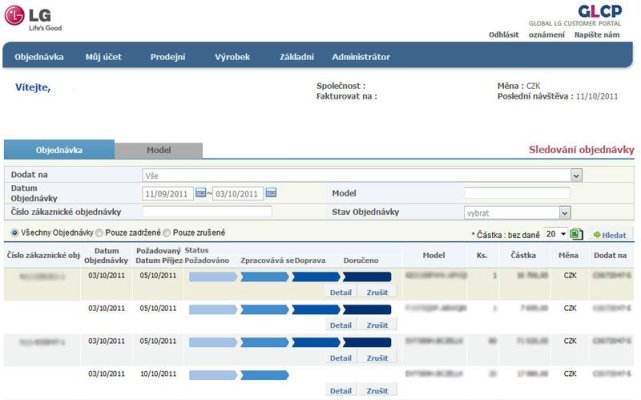Image resolution: width=641 pixels, height=400 pixels.
Task: Open the end date calendar picker
Action: 270,193
